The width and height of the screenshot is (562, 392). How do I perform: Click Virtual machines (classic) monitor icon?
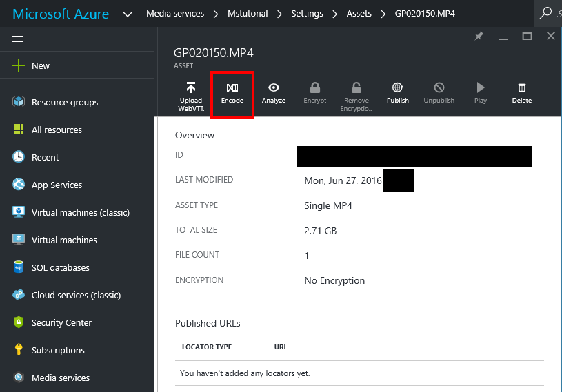point(19,212)
